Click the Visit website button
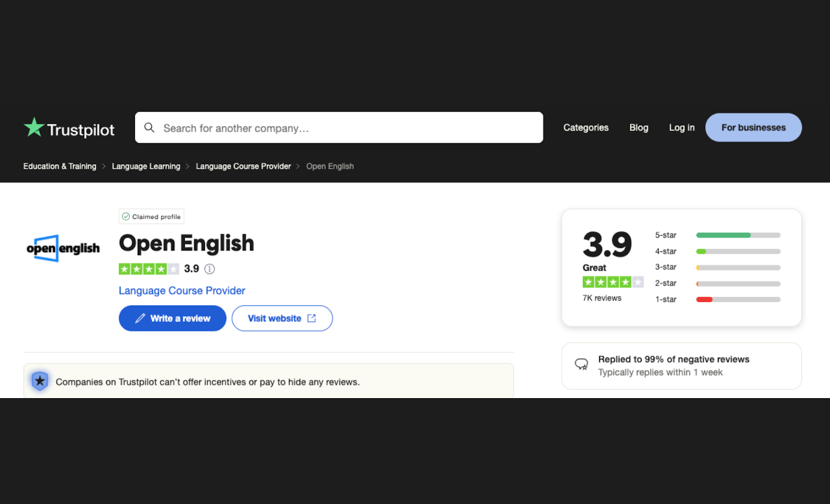 (x=282, y=318)
